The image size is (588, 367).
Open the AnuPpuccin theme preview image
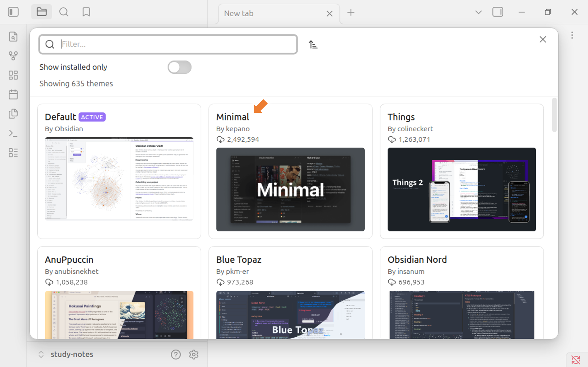(119, 315)
